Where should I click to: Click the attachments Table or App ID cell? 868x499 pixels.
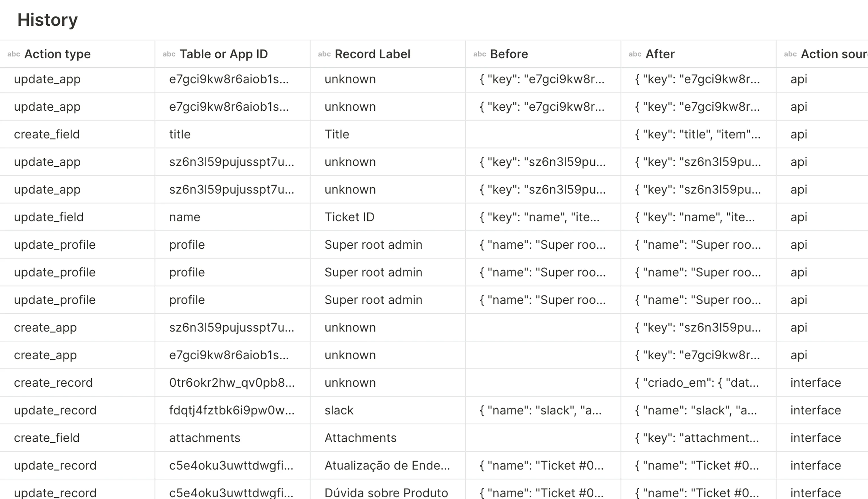point(204,438)
